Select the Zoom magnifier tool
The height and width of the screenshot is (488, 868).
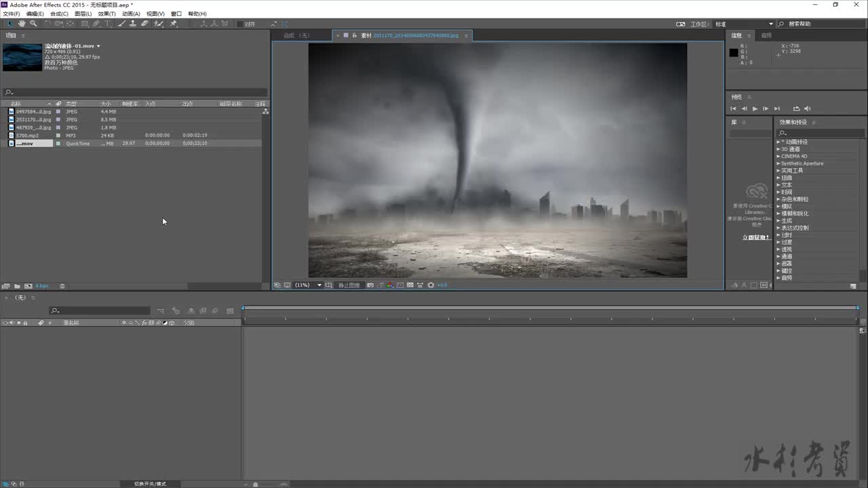(33, 24)
